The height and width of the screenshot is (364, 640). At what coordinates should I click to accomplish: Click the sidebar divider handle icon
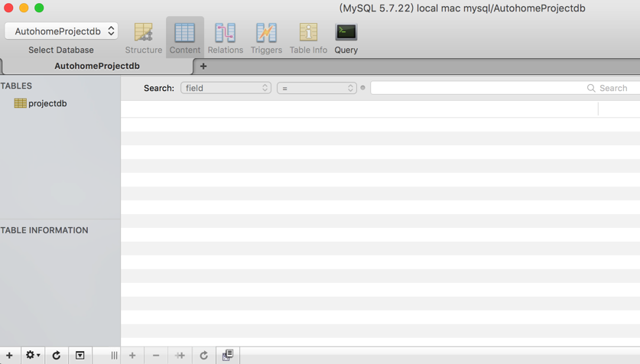[x=114, y=356]
